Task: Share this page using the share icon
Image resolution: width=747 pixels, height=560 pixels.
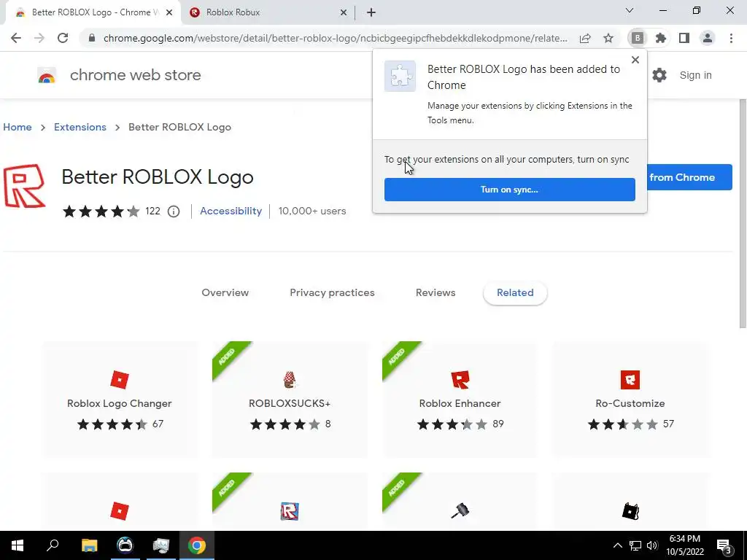Action: coord(585,38)
